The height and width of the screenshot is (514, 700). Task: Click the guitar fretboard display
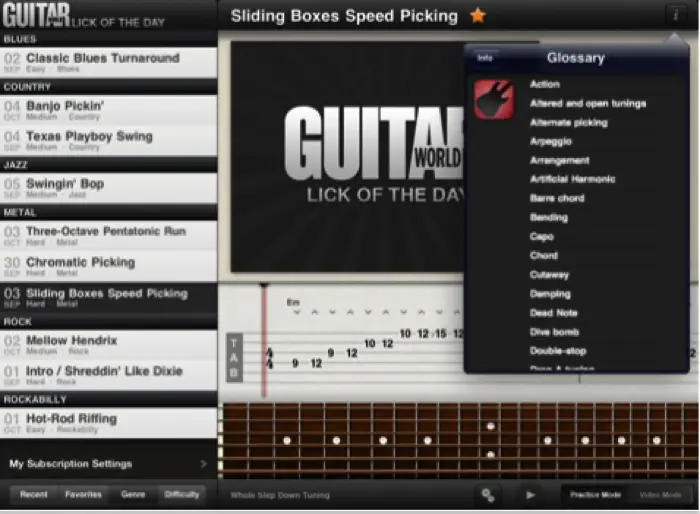(458, 440)
